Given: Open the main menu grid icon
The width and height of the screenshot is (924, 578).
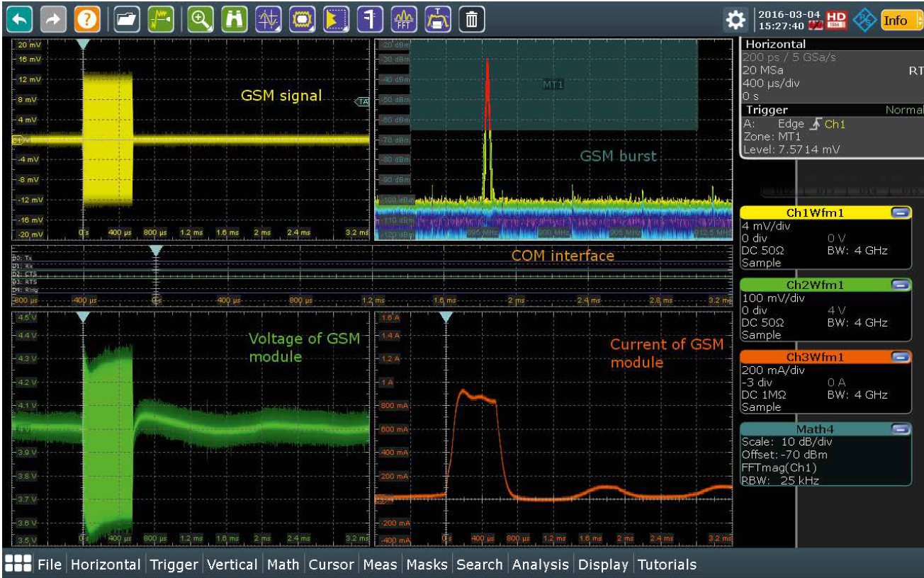Looking at the screenshot, I should 18,564.
